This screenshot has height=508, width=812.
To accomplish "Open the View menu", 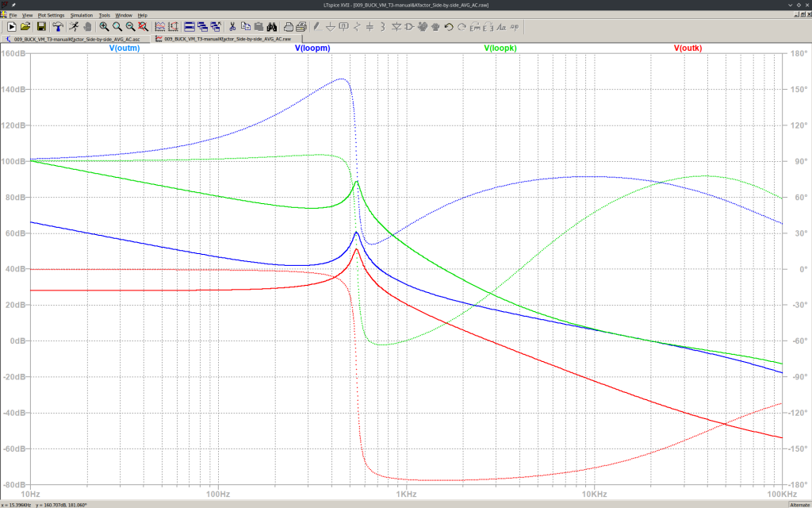I will [x=28, y=16].
